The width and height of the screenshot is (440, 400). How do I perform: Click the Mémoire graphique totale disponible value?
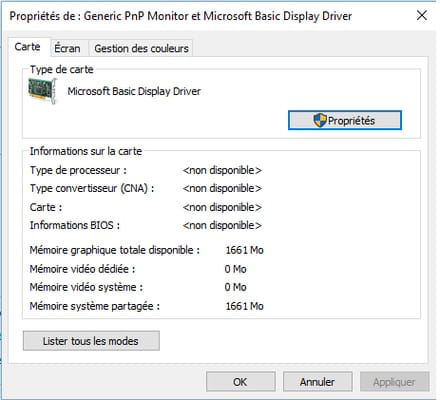point(244,250)
